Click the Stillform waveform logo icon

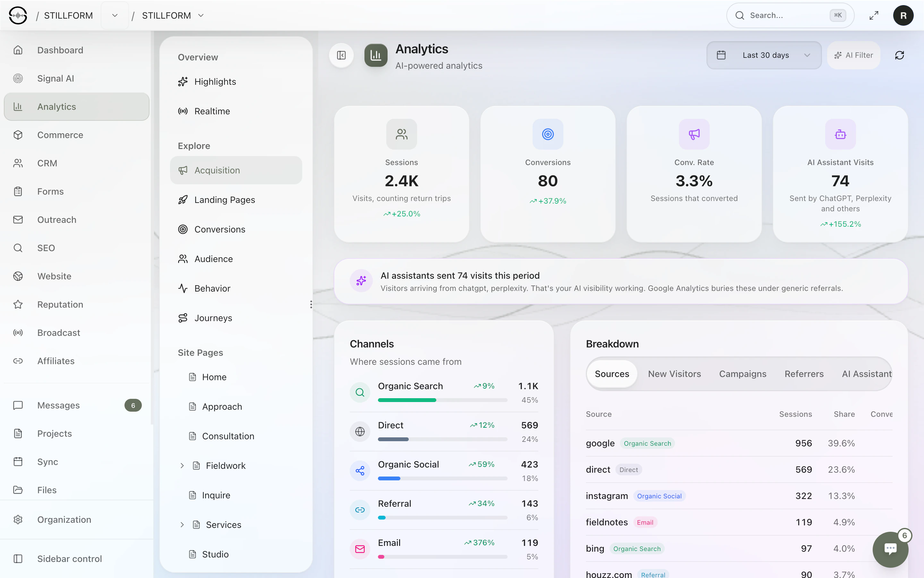[18, 15]
